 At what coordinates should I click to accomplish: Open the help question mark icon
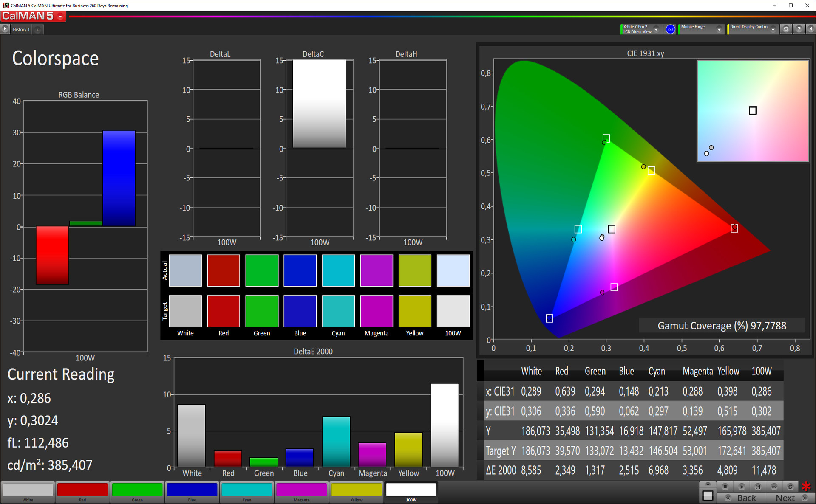click(x=799, y=29)
